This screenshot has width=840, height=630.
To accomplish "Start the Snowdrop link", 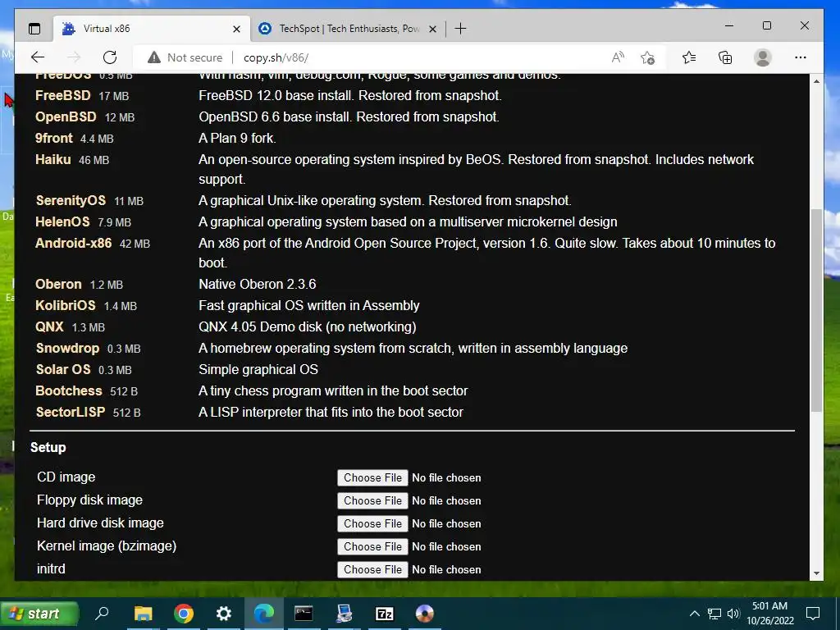I will (67, 348).
